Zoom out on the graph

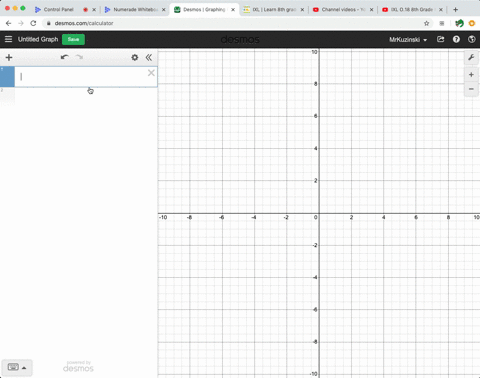pyautogui.click(x=471, y=89)
